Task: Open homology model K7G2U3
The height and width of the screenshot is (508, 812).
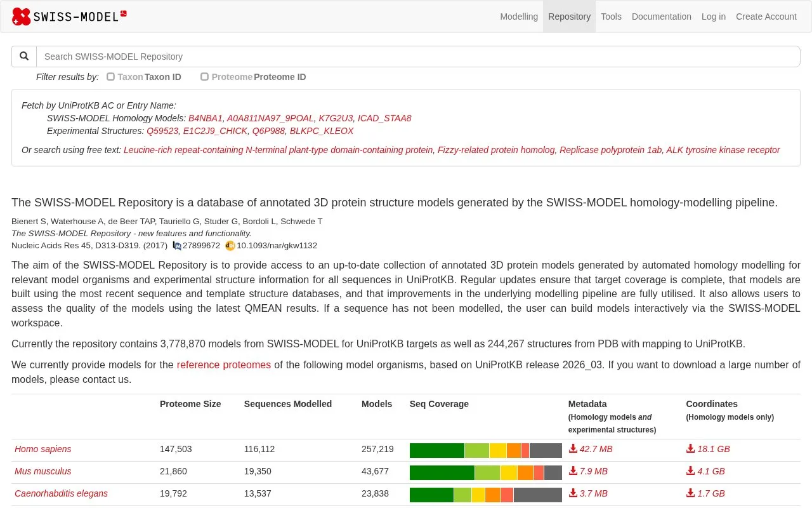Action: click(336, 118)
